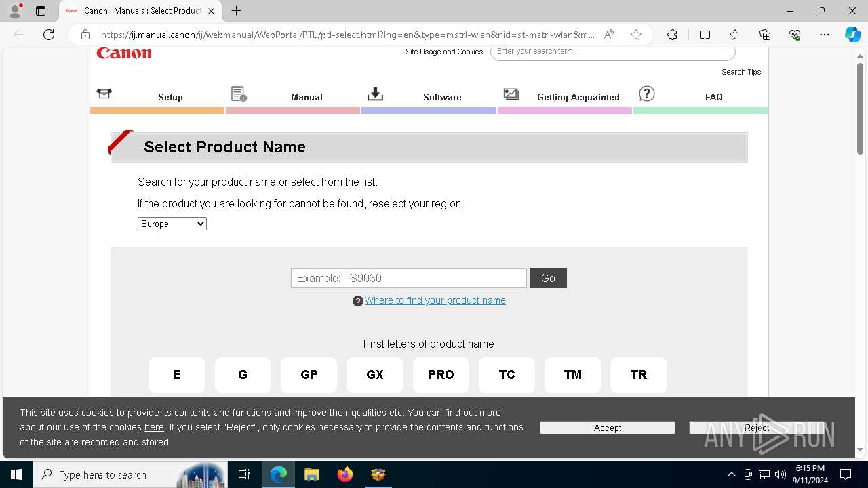868x488 pixels.
Task: Click the Edge profile icon
Action: 15,11
